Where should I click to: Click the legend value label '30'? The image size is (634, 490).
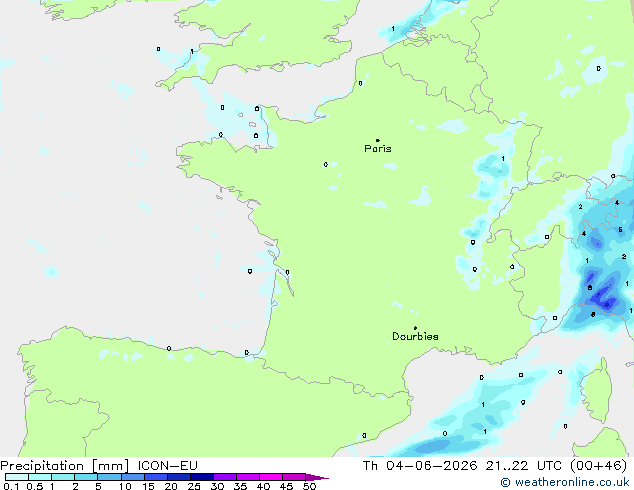pyautogui.click(x=218, y=486)
